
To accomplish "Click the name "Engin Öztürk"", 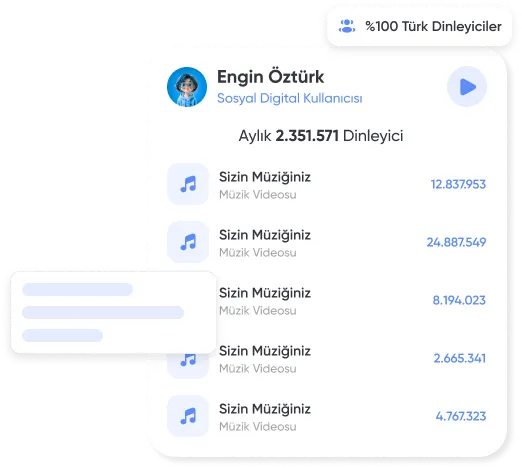I will point(270,77).
